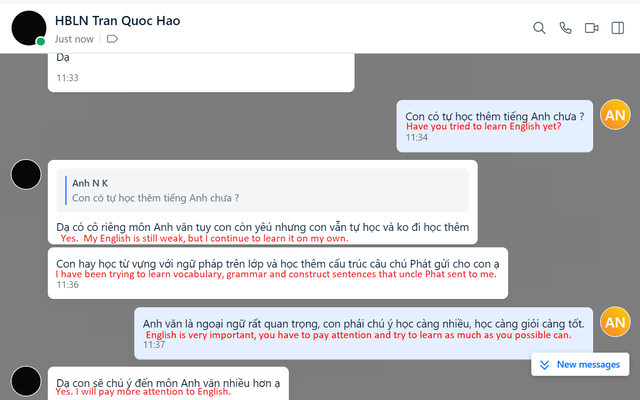Click sender avatar next to 'Dạ con sẽ chú ý' message
This screenshot has height=400, width=640.
pyautogui.click(x=26, y=381)
